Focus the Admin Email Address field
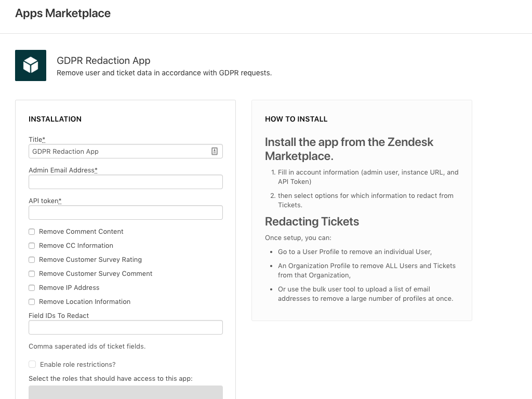 tap(126, 182)
